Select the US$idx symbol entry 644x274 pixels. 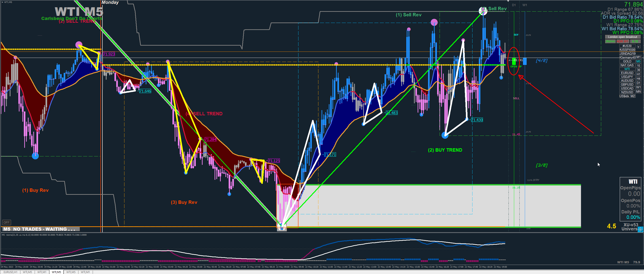pos(627,96)
